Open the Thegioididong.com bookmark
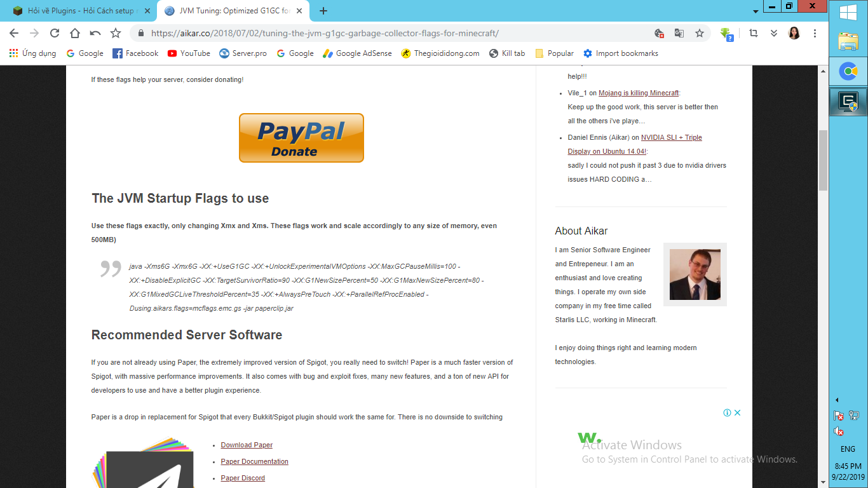This screenshot has width=868, height=488. click(440, 53)
